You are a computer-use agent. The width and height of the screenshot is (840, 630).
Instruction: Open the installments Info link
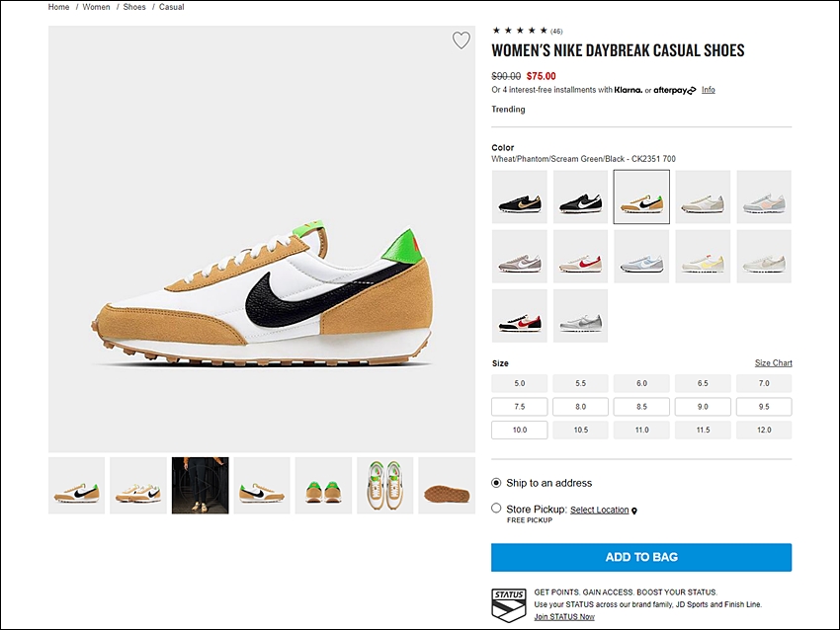pos(709,90)
